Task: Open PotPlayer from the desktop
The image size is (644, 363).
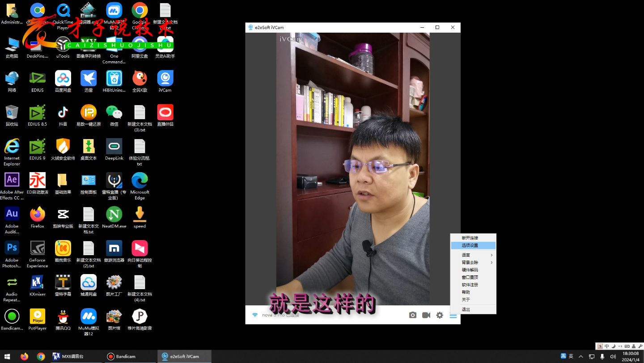Action: pos(37,316)
